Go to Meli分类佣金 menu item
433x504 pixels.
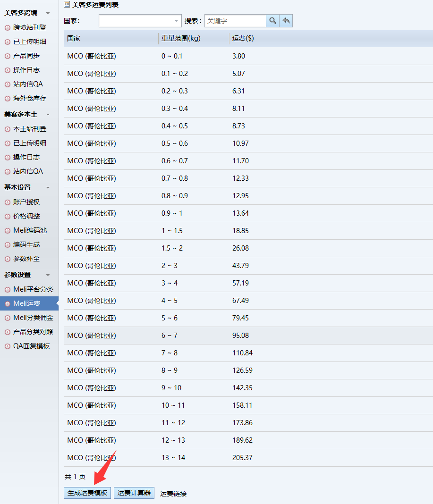coord(33,318)
